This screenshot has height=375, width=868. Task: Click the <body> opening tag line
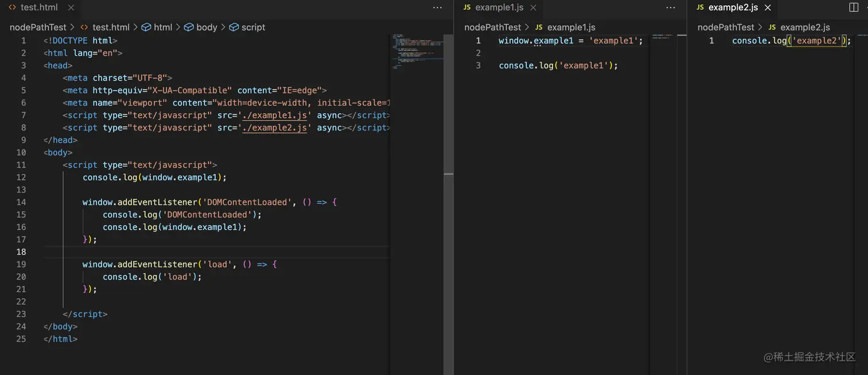[x=58, y=152]
